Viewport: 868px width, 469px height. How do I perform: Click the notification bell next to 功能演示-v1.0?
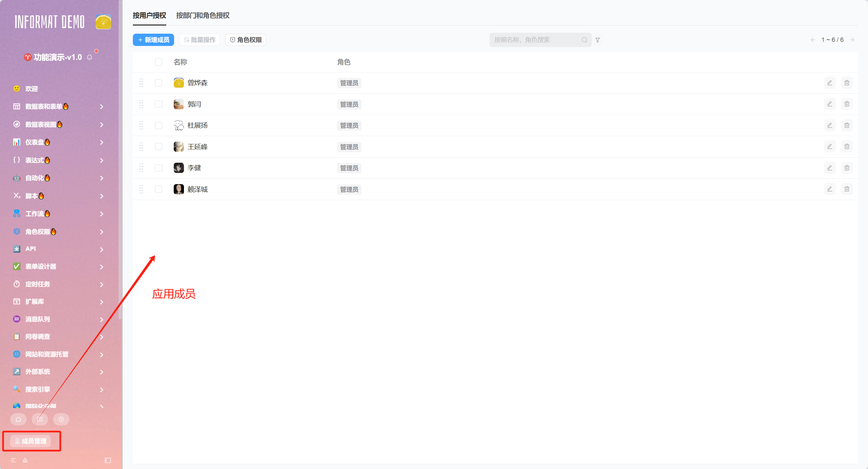point(90,57)
